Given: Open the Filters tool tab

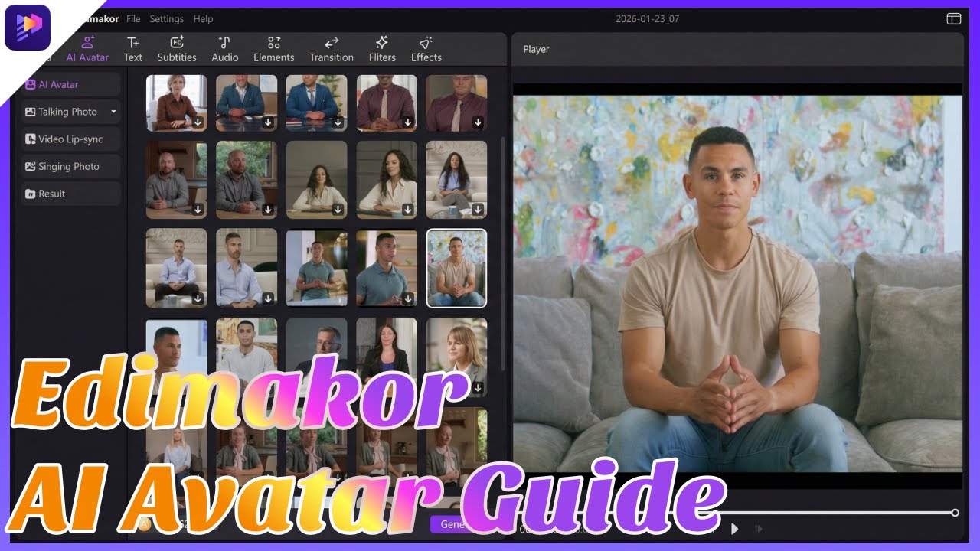Looking at the screenshot, I should coord(382,49).
